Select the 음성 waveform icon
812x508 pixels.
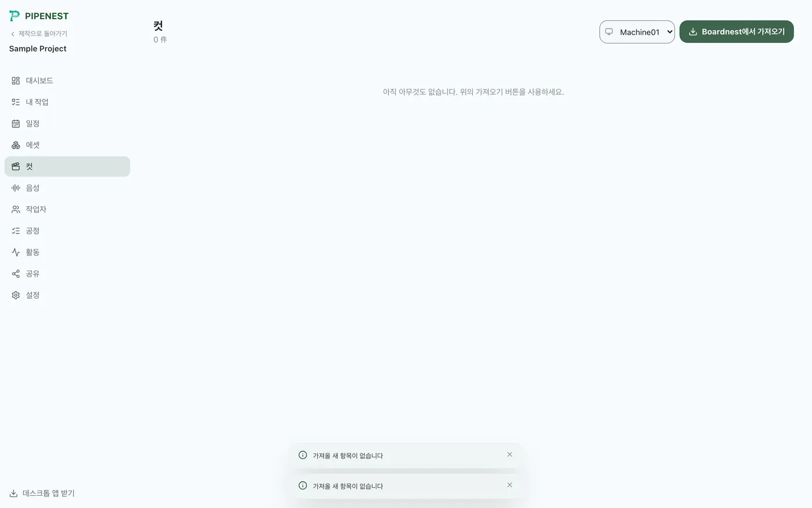point(16,188)
